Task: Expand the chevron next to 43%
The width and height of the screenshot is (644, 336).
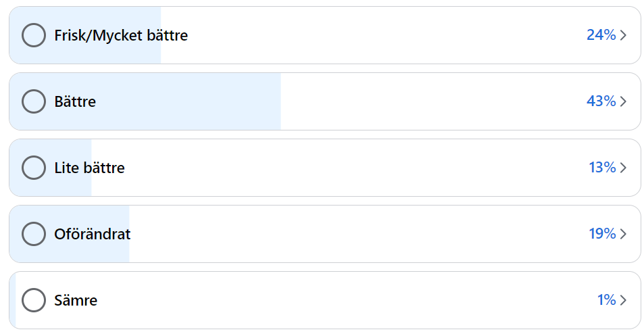Action: click(x=623, y=101)
